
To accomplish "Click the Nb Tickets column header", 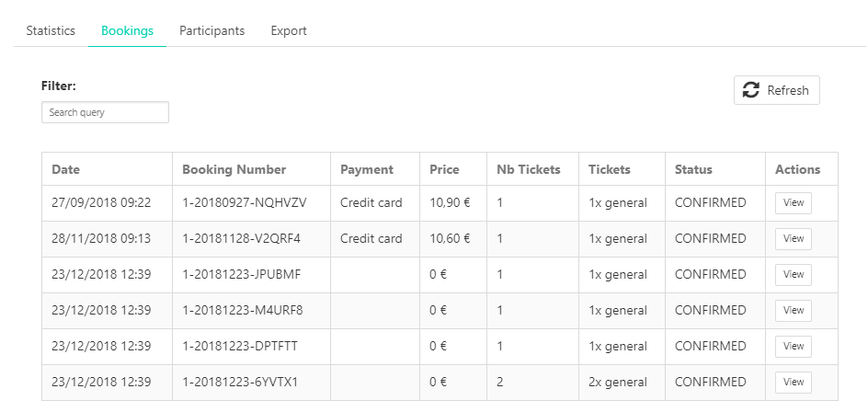I will click(529, 169).
